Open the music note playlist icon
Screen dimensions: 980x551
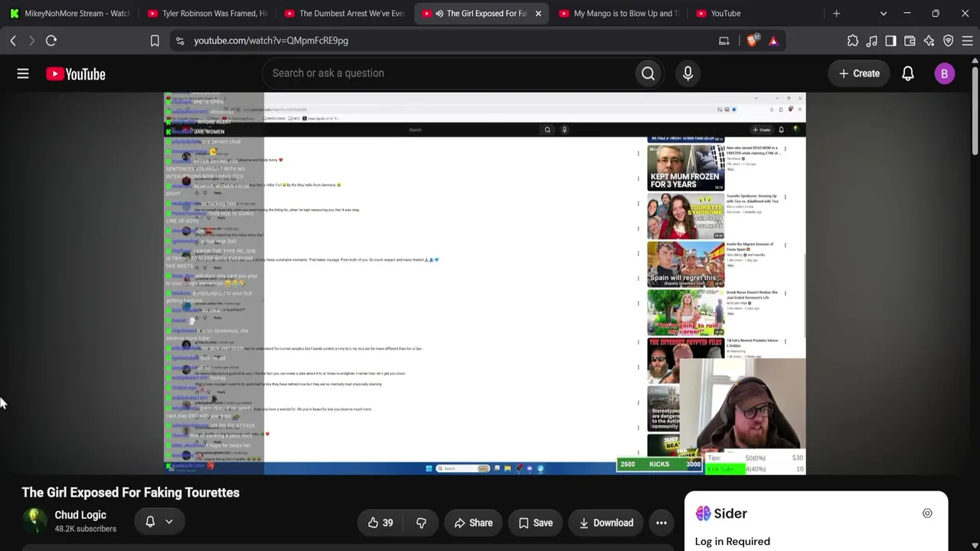(872, 41)
